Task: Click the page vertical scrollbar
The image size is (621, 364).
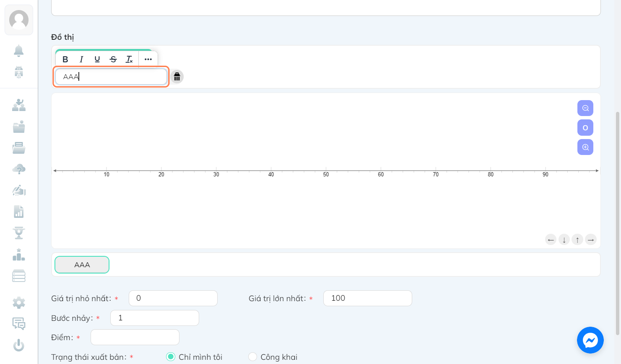Action: 617,223
